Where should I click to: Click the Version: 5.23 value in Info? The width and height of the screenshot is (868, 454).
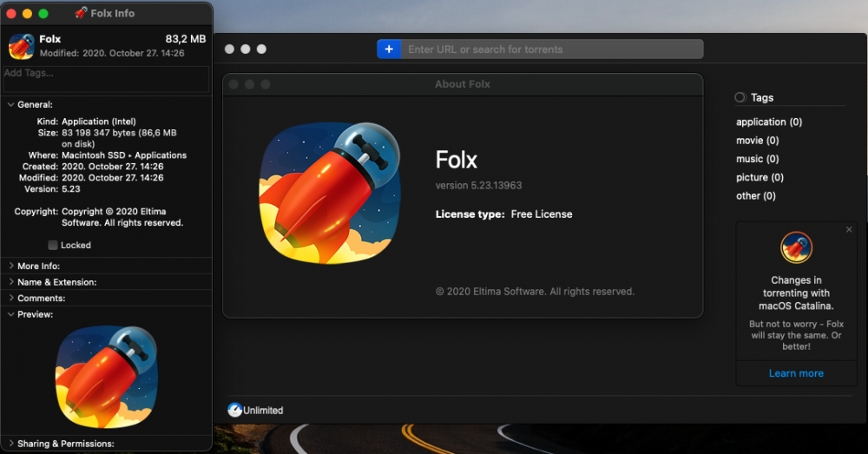(71, 188)
